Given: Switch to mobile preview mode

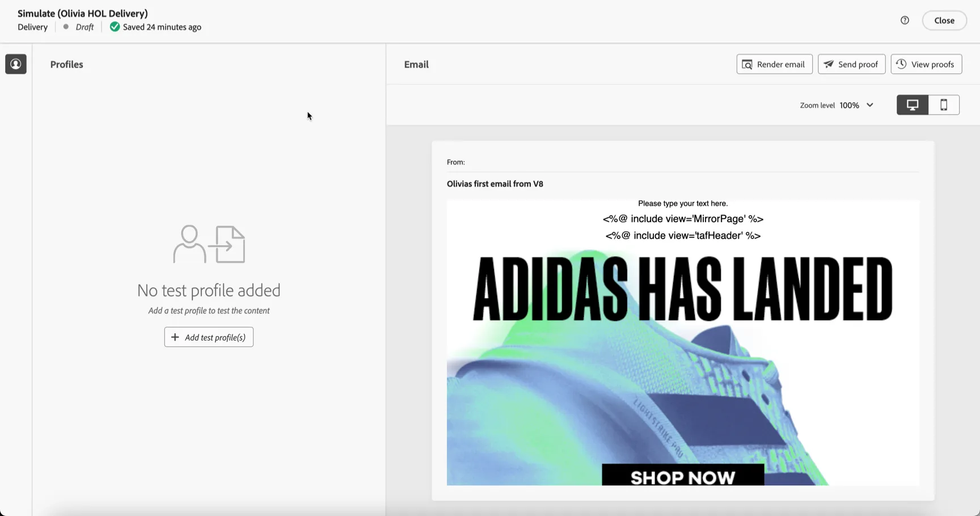Looking at the screenshot, I should [944, 105].
